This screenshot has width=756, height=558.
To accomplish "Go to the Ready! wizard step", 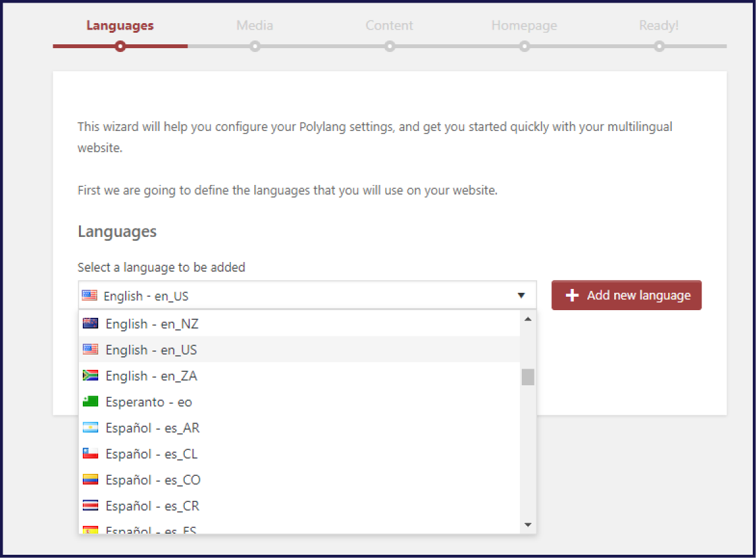I will (x=658, y=26).
